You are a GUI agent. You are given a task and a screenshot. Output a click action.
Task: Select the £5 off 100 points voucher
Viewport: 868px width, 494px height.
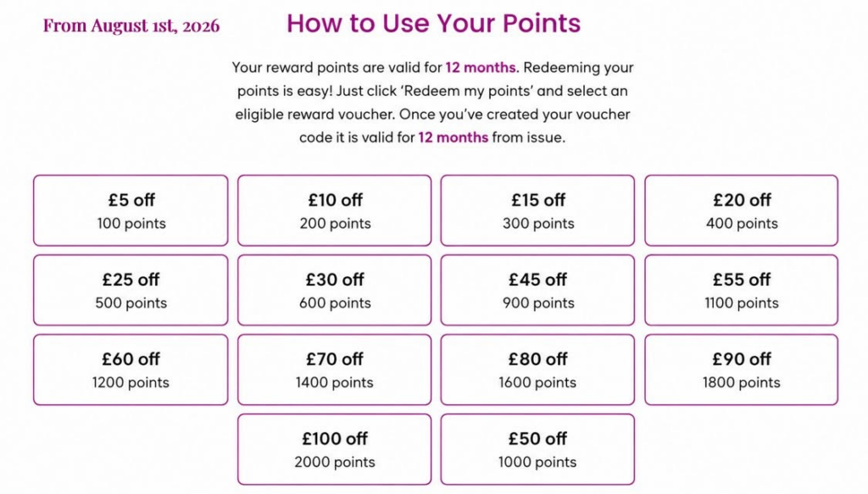[x=131, y=211]
